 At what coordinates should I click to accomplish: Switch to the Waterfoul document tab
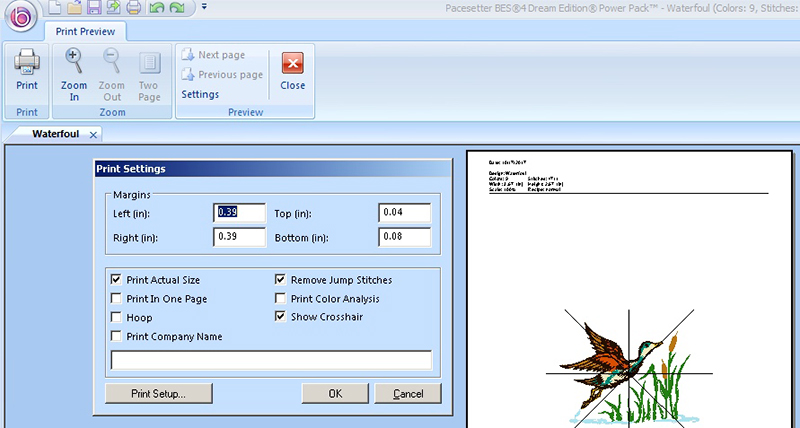click(x=55, y=134)
